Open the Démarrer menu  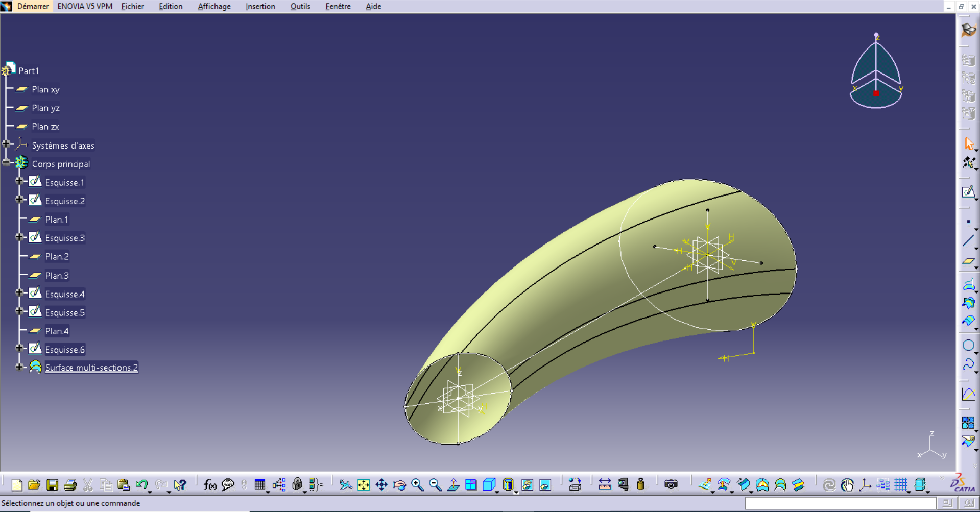coord(33,6)
